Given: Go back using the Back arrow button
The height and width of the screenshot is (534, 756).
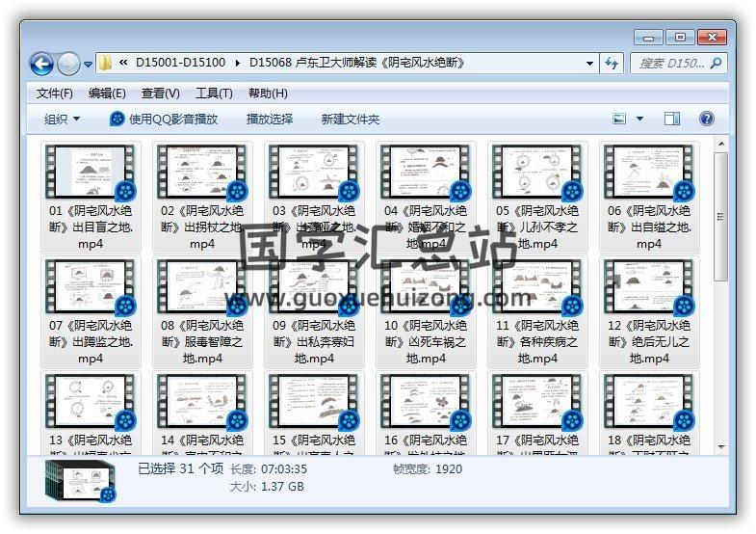Looking at the screenshot, I should tap(41, 64).
